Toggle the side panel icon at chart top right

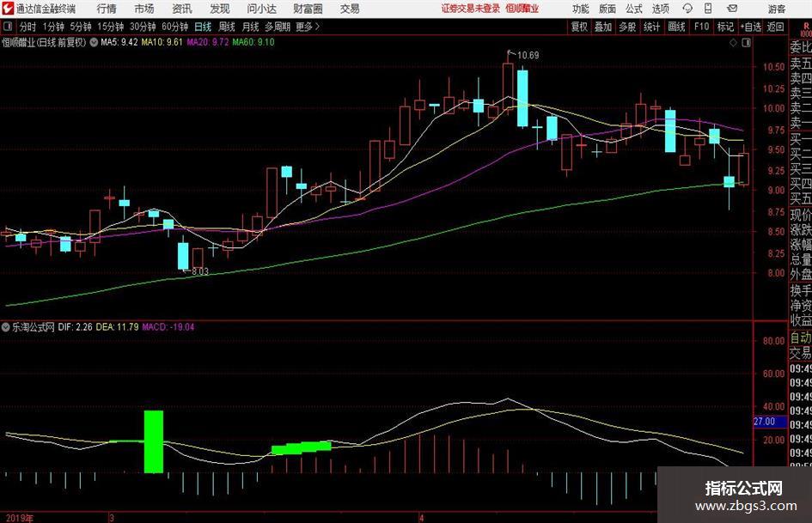(746, 43)
